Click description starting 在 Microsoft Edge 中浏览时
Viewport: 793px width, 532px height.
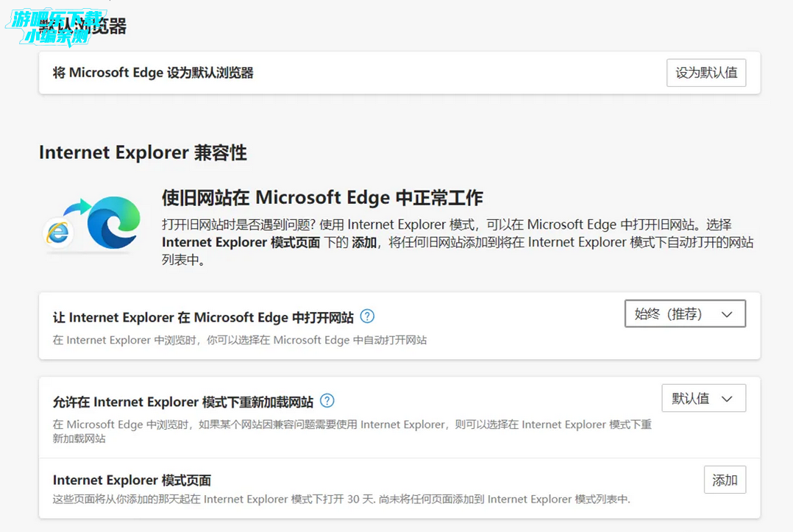coord(352,431)
